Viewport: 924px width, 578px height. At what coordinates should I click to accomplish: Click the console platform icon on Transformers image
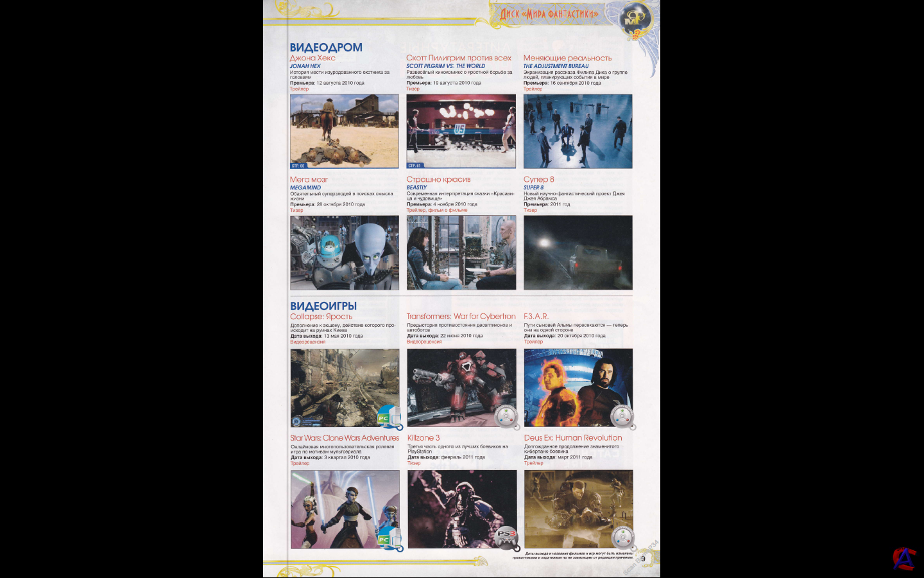point(506,417)
